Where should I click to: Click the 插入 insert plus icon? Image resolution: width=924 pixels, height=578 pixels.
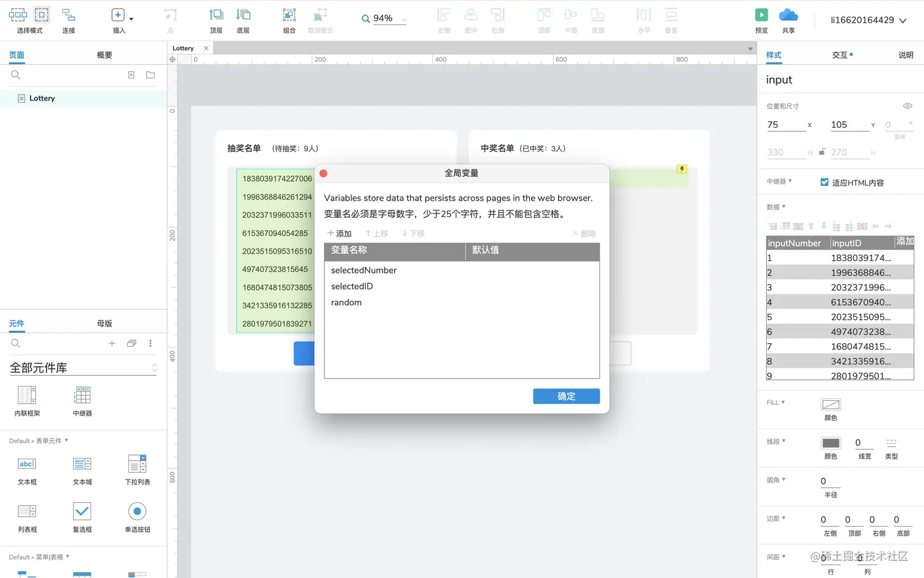pos(118,15)
